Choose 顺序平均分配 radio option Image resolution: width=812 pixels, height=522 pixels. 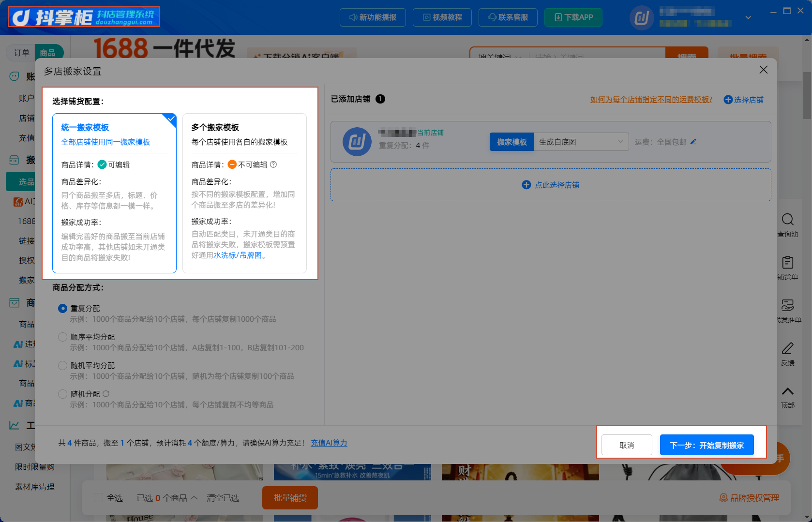[x=62, y=337]
